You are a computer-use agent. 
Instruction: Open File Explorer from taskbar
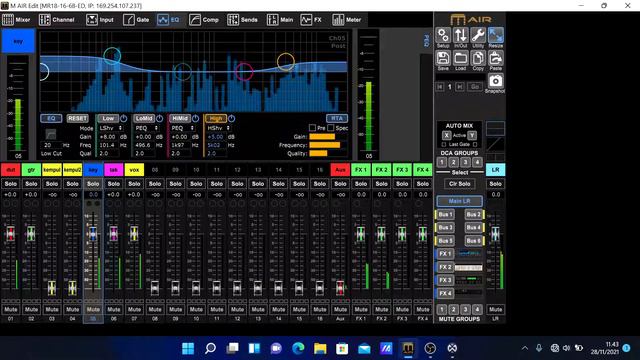(x=320, y=348)
